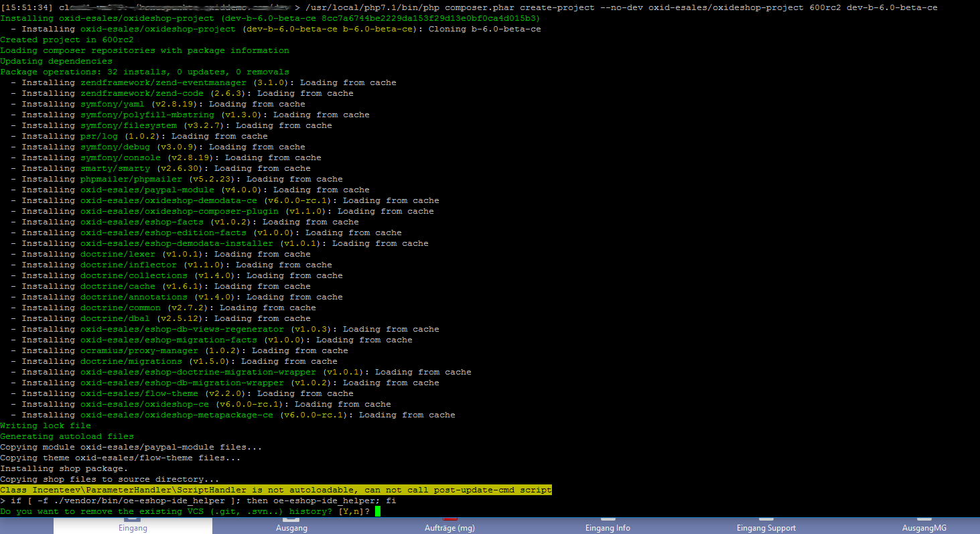Switch to the Ausgang tab

291,527
